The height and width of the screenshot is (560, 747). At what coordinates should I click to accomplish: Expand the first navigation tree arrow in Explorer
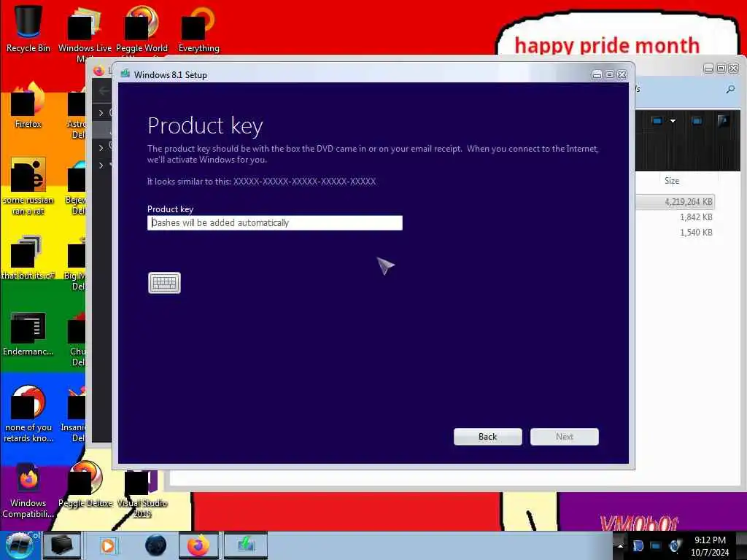[101, 113]
